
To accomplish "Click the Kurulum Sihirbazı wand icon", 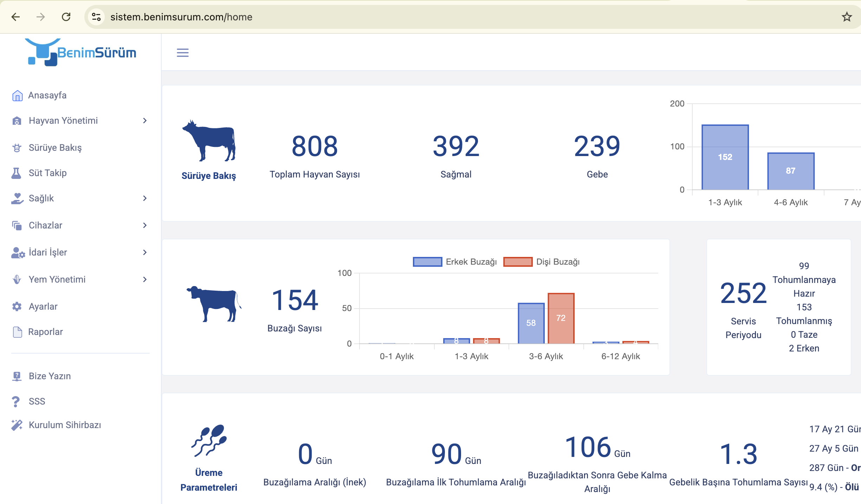I will (x=17, y=425).
